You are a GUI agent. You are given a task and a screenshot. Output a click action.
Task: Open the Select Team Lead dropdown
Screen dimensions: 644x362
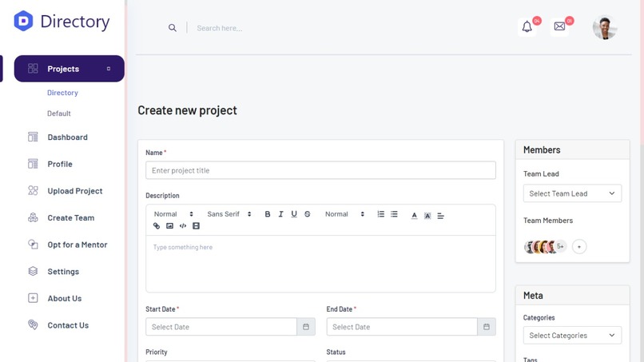point(572,193)
